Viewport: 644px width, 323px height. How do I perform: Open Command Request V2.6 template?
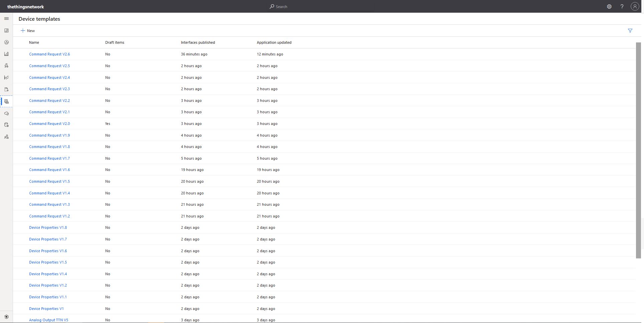pos(49,54)
